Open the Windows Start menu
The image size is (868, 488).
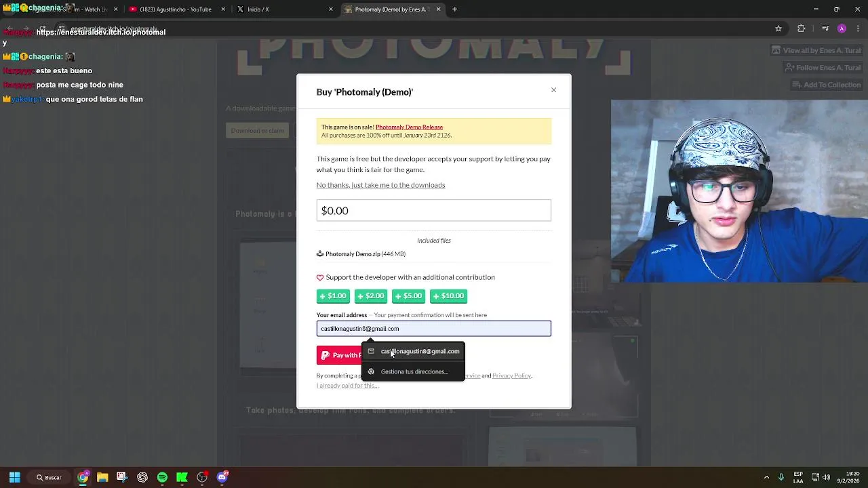14,477
